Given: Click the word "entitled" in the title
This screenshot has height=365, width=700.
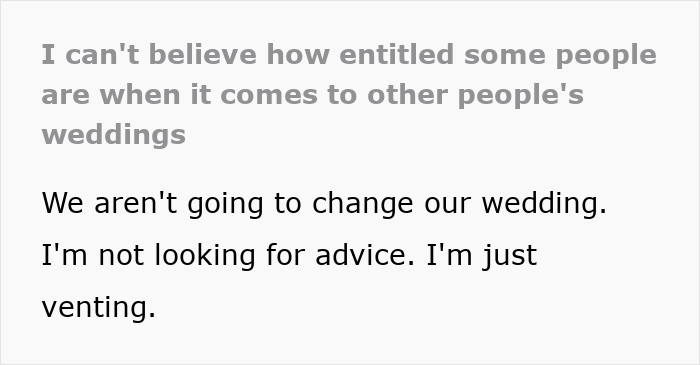Looking at the screenshot, I should tap(396, 54).
